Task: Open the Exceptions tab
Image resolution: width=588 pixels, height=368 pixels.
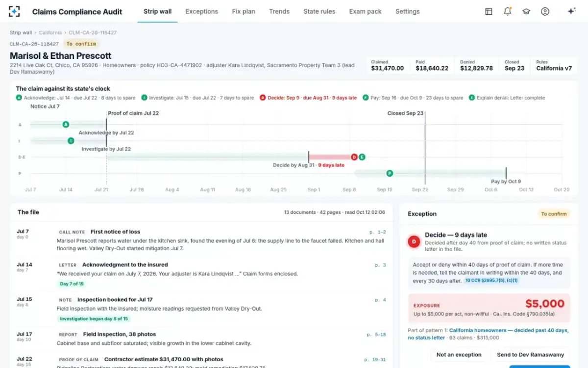Action: point(201,11)
